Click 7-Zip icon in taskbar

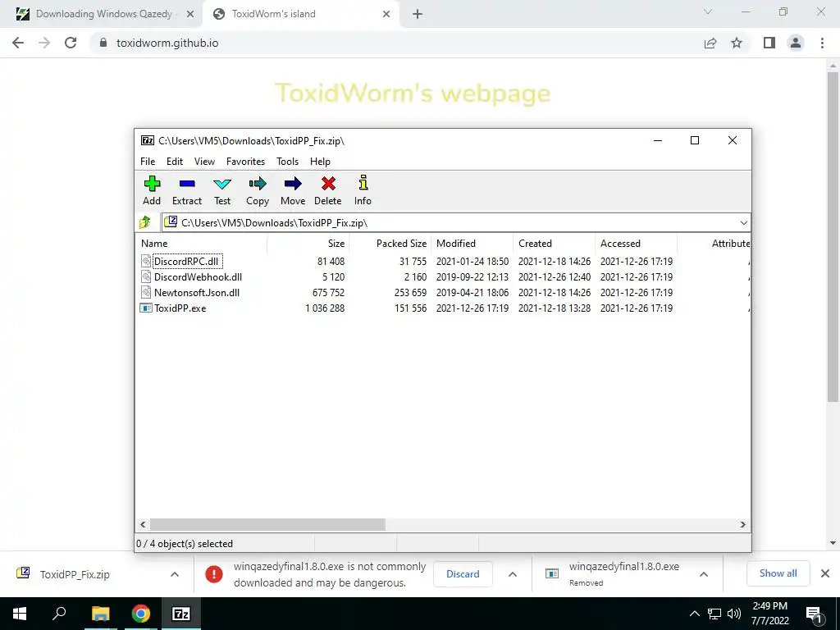tap(180, 614)
